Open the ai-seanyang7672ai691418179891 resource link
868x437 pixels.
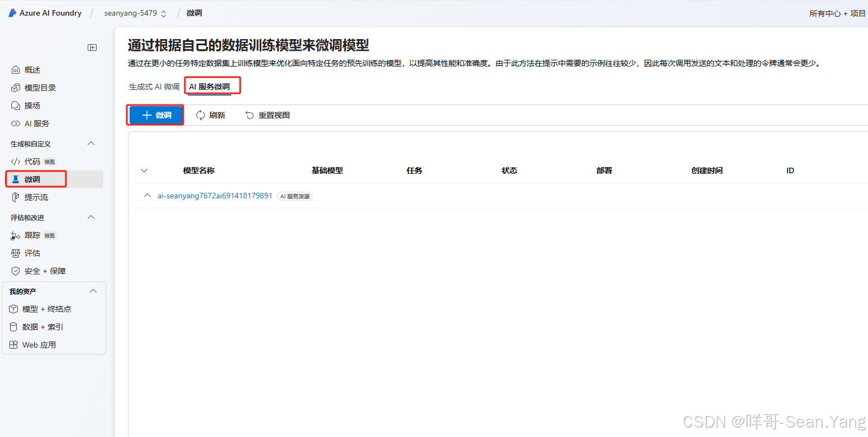(x=215, y=196)
